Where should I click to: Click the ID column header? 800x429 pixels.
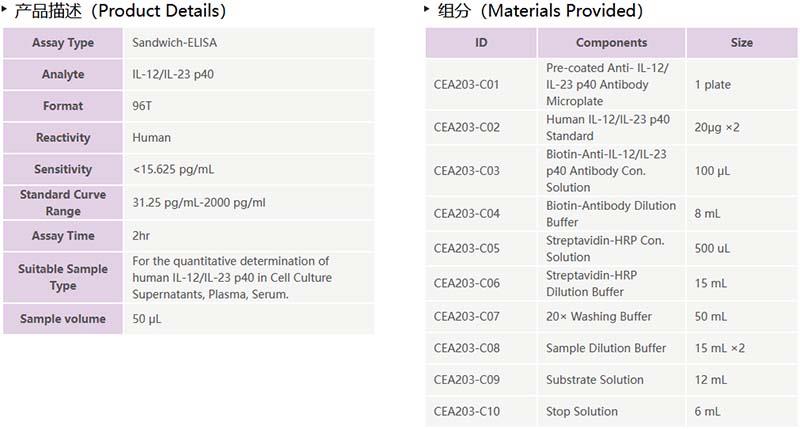point(481,43)
